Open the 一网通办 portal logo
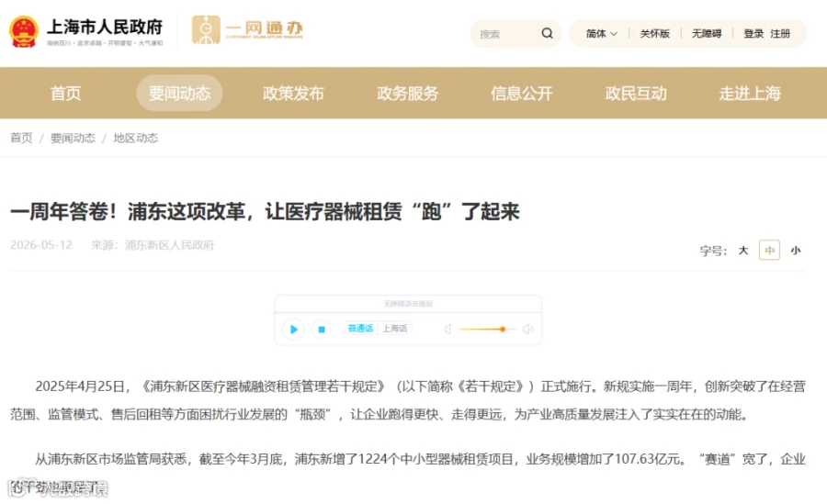The height and width of the screenshot is (504, 827). [247, 29]
